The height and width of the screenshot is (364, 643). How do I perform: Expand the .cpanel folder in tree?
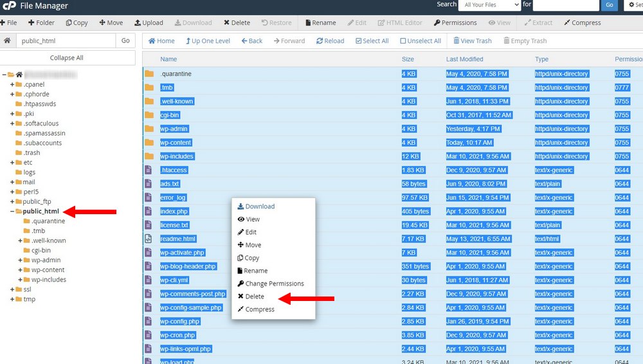[x=12, y=84]
